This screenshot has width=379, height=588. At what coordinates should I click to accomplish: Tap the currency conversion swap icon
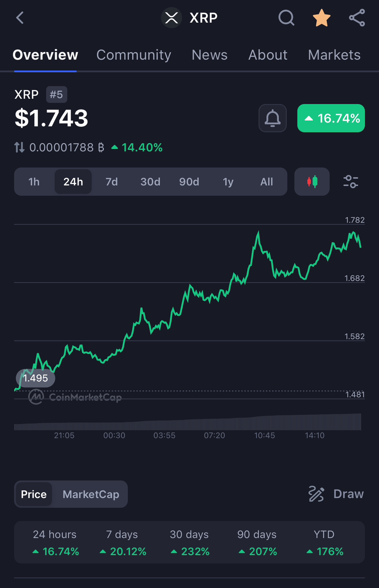pyautogui.click(x=19, y=147)
